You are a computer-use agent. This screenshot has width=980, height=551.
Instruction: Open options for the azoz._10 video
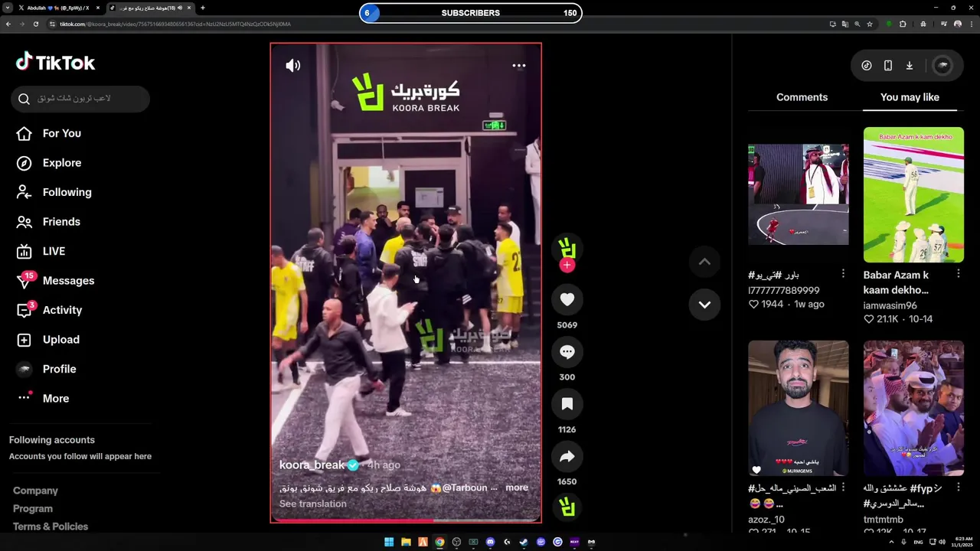(x=843, y=487)
